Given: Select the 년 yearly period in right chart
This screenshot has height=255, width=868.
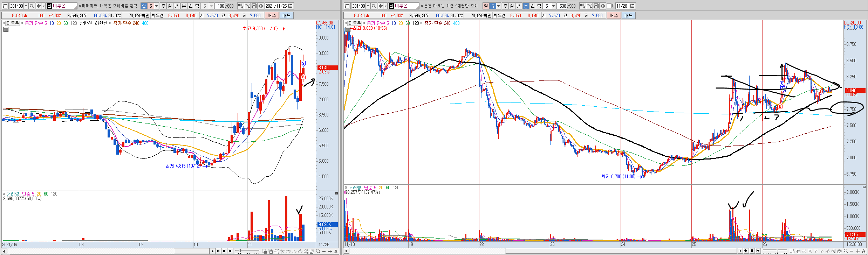Looking at the screenshot, I should [518, 6].
